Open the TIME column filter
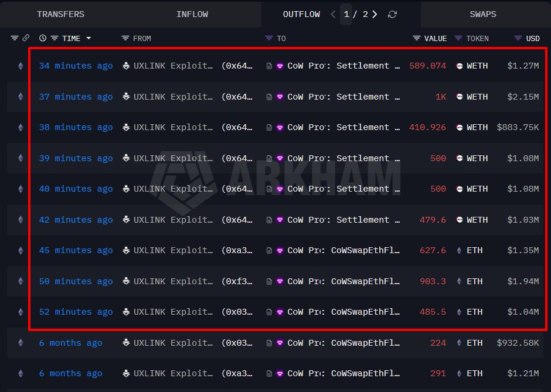551x392 pixels. (55, 38)
